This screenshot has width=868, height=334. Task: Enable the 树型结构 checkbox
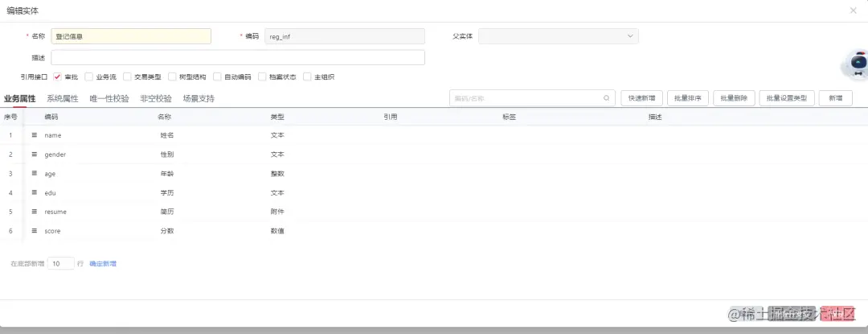[x=172, y=77]
